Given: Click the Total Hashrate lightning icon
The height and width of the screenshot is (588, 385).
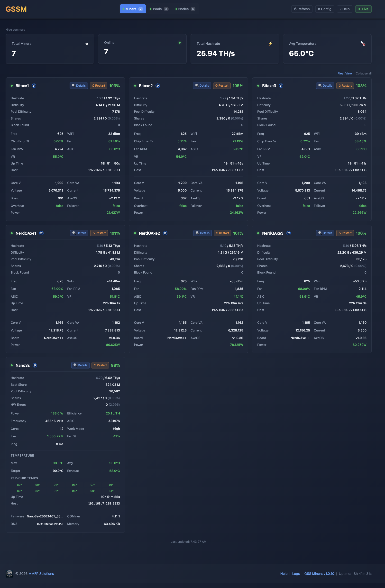Looking at the screenshot, I should click(x=271, y=44).
